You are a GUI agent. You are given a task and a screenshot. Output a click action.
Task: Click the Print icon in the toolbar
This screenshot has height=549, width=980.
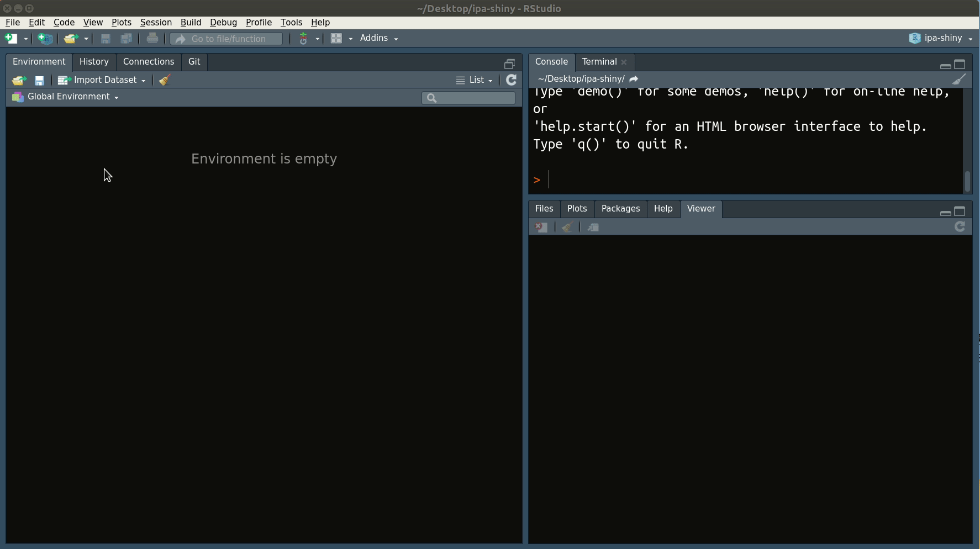coord(152,38)
